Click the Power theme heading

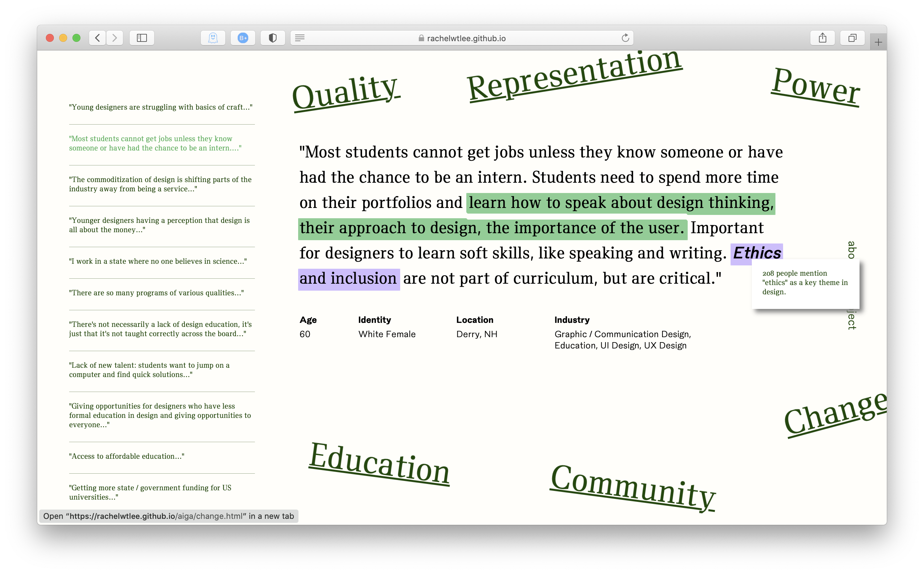(815, 87)
